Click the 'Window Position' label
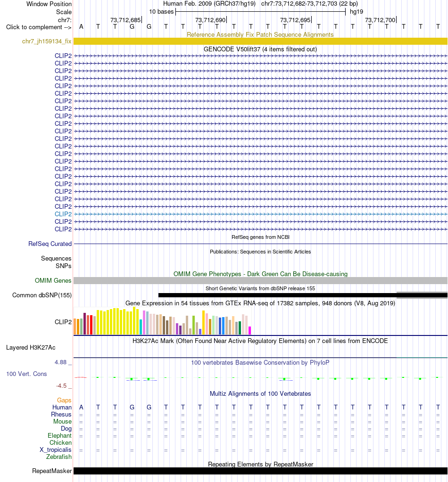 49,4
